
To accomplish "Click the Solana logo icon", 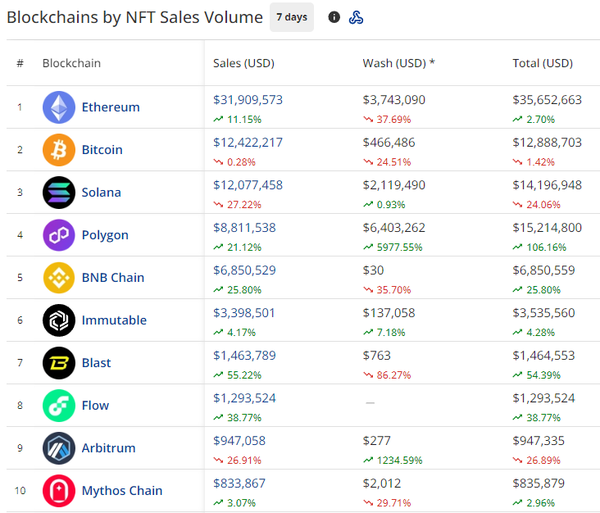I will point(59,192).
